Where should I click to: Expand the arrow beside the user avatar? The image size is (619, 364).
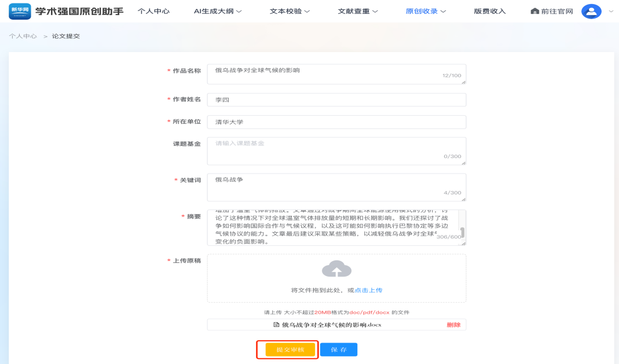pyautogui.click(x=610, y=12)
